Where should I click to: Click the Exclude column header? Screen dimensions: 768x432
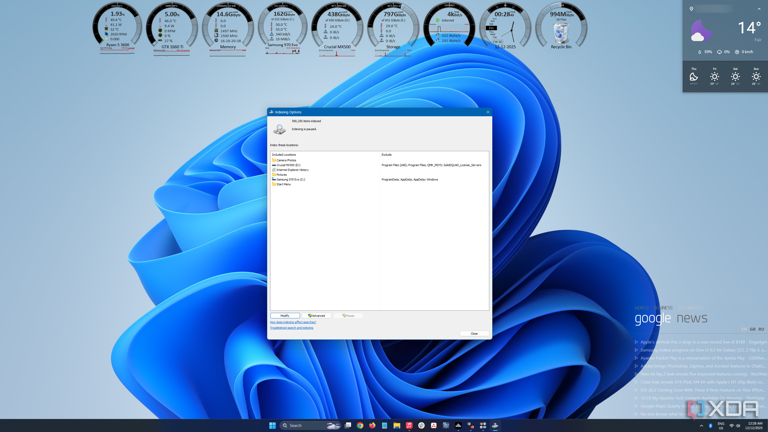(x=386, y=155)
